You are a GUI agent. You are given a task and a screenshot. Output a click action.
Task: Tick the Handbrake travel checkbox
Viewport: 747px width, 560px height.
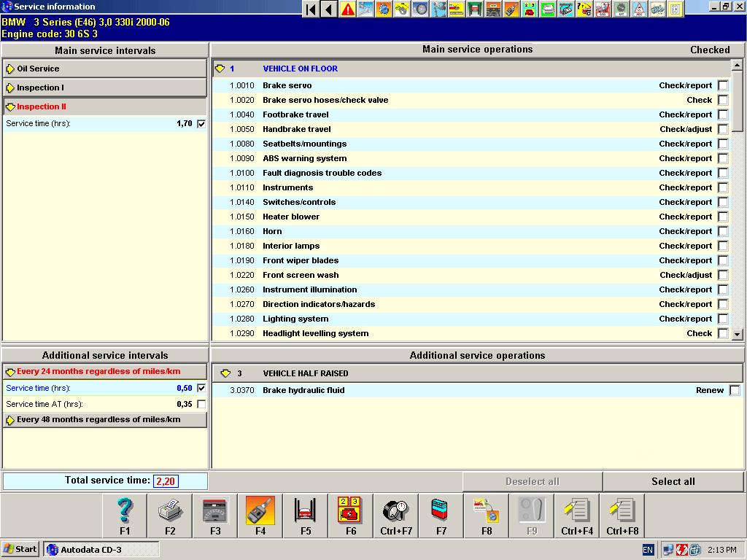coord(723,129)
